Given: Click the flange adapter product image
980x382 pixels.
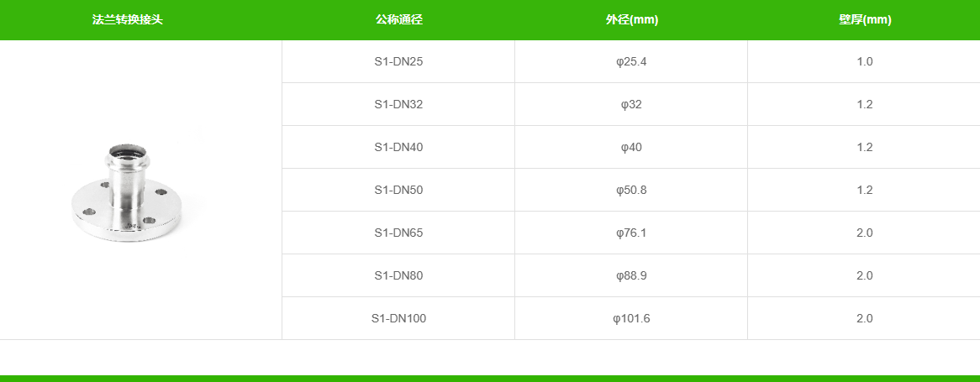Looking at the screenshot, I should (x=140, y=190).
